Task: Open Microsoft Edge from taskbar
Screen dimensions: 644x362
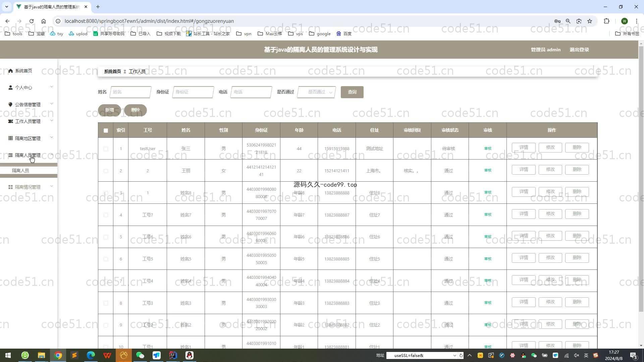Action: (x=91, y=355)
